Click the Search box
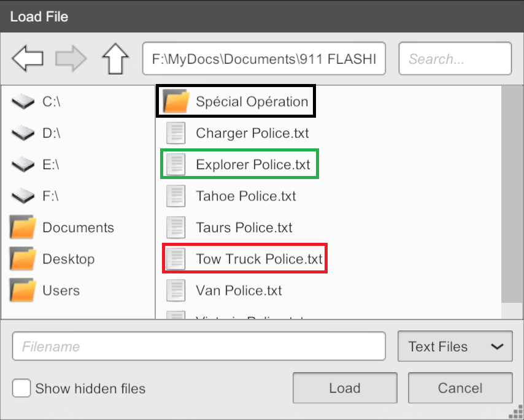This screenshot has height=420, width=524. click(x=455, y=59)
